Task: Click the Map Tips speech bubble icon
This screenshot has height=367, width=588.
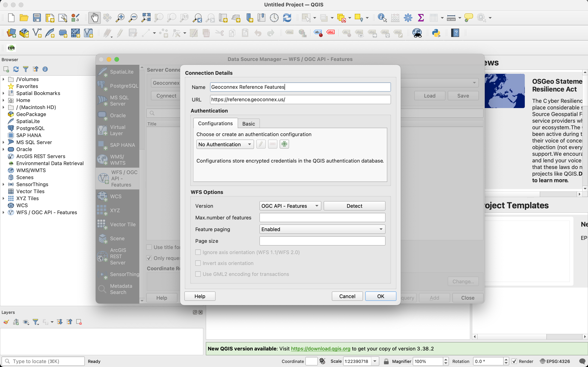Action: pyautogui.click(x=468, y=18)
